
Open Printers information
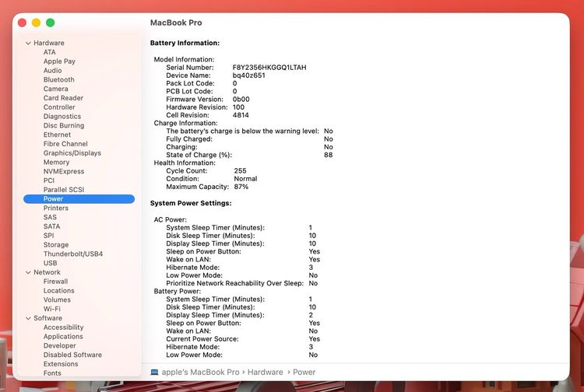pyautogui.click(x=56, y=208)
